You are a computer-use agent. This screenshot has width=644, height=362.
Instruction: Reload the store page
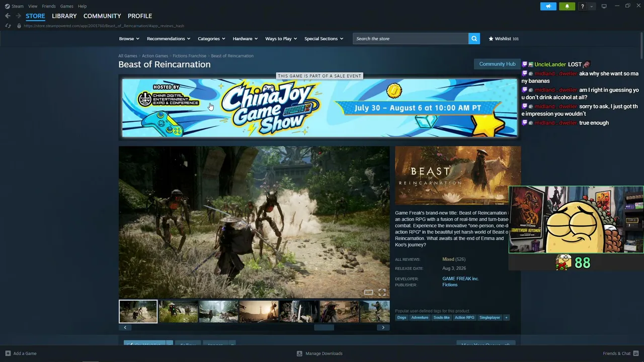pos(8,26)
